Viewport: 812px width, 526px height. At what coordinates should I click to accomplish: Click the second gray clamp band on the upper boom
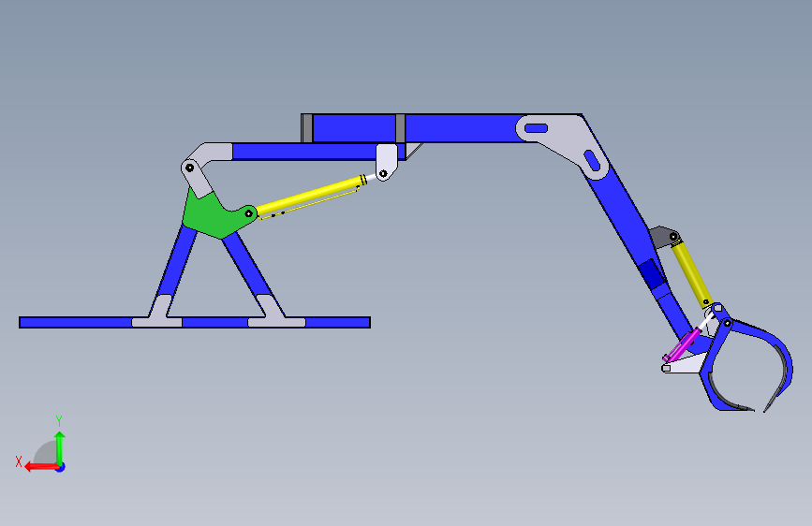tap(400, 128)
